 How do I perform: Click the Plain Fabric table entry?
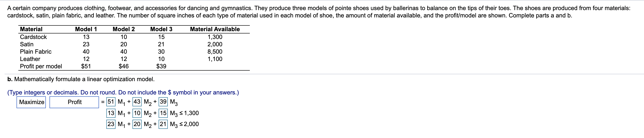pyautogui.click(x=36, y=52)
